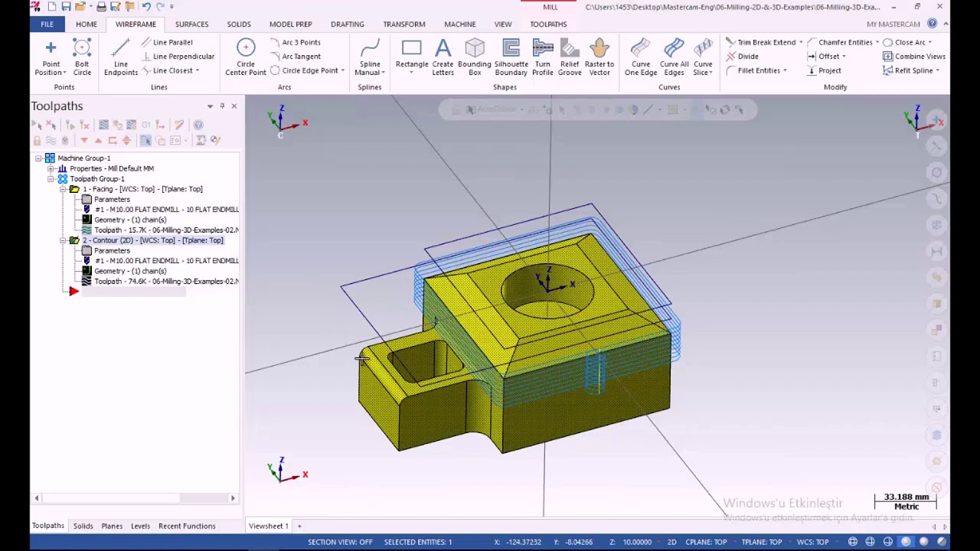Draw with the Rectangle tool
The image size is (980, 551).
click(412, 57)
